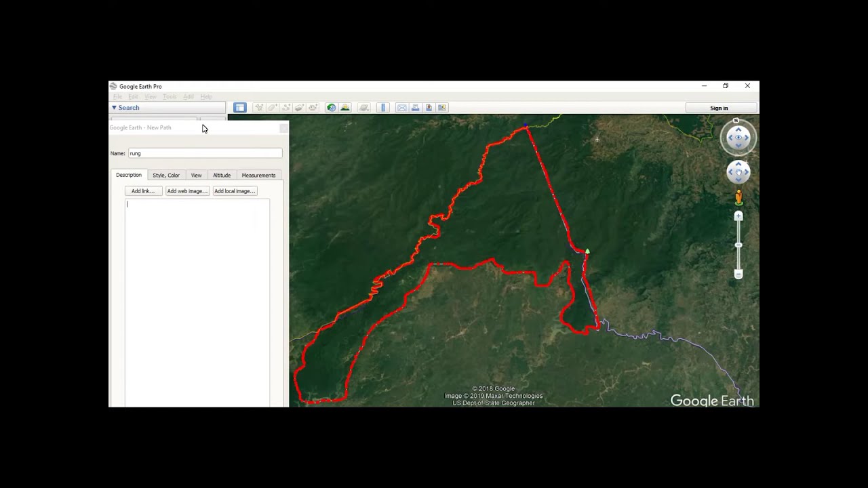Image resolution: width=868 pixels, height=488 pixels.
Task: Click the zoom in plus button
Action: [x=738, y=216]
